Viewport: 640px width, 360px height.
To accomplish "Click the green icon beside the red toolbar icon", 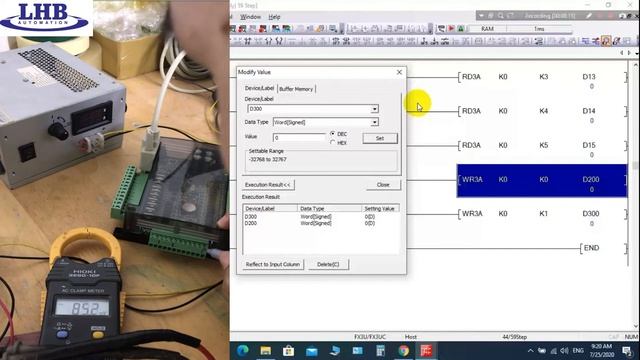I will [461, 29].
